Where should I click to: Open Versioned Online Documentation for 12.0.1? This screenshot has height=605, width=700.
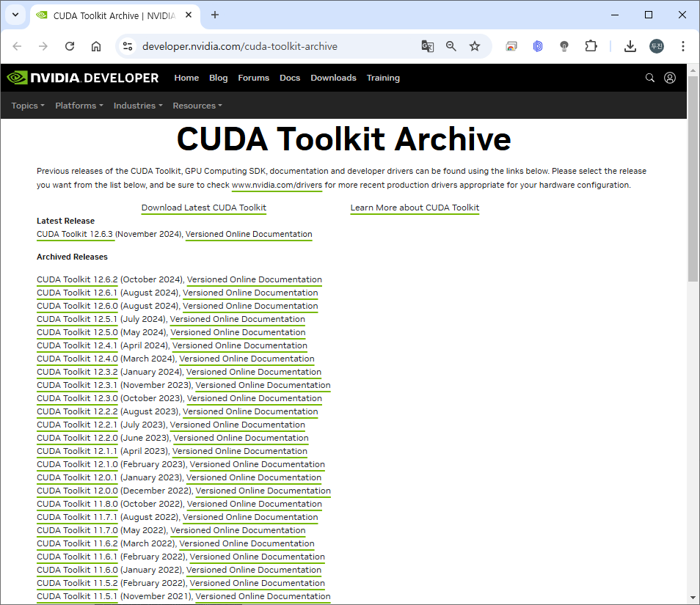click(254, 478)
